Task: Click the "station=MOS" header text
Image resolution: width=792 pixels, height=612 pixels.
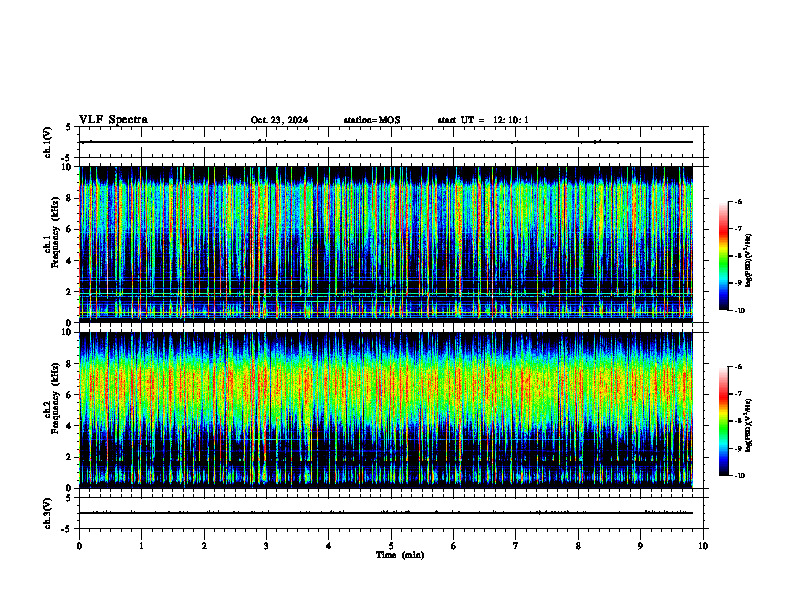Action: coord(372,120)
